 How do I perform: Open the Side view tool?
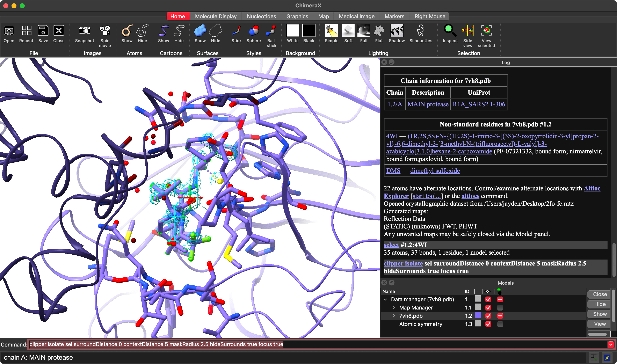tap(467, 31)
